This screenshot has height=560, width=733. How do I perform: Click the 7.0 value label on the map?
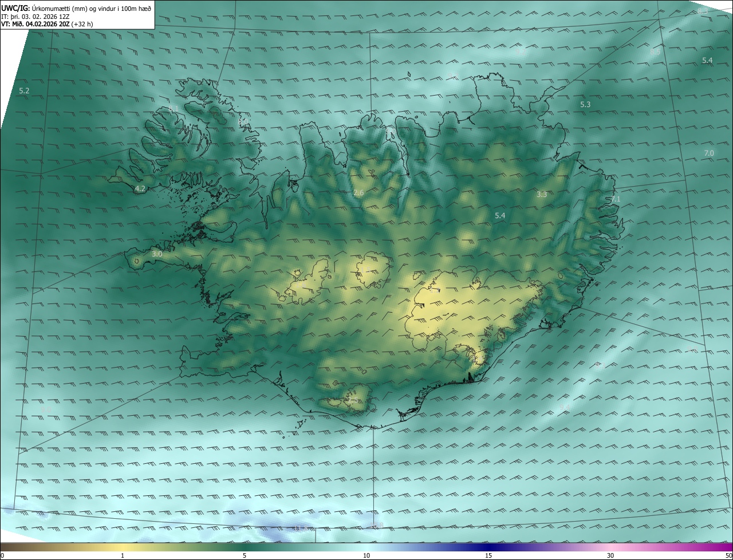point(709,153)
